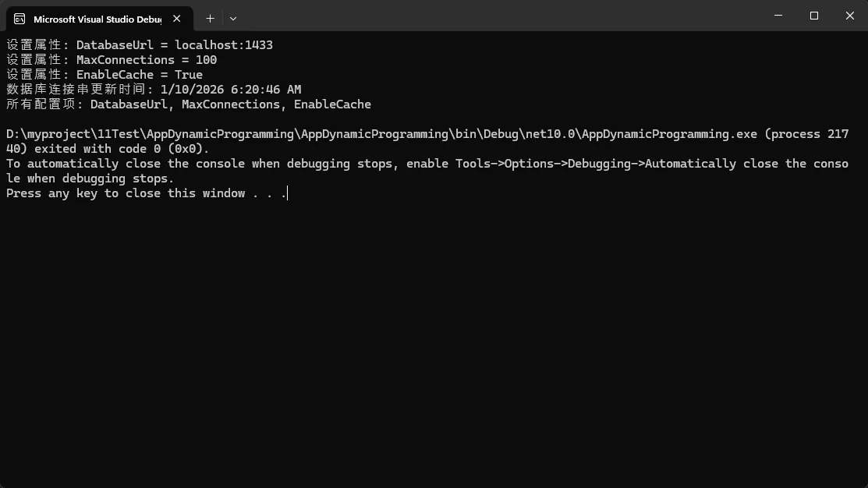Image resolution: width=868 pixels, height=488 pixels.
Task: Click the empty title bar area
Action: 499,16
